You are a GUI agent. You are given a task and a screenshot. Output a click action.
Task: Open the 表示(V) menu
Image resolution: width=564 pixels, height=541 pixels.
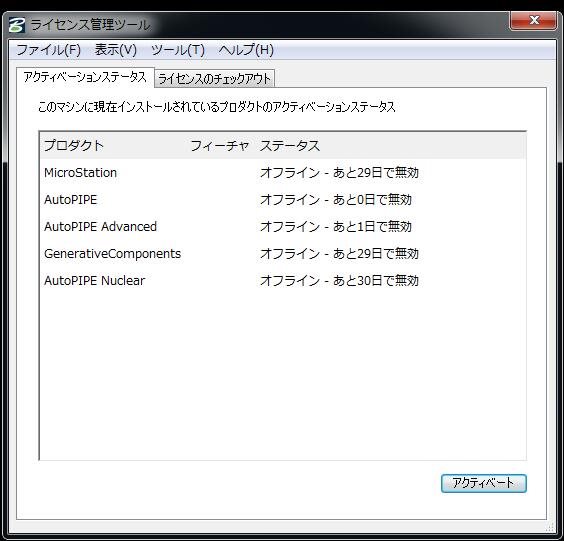click(x=115, y=50)
